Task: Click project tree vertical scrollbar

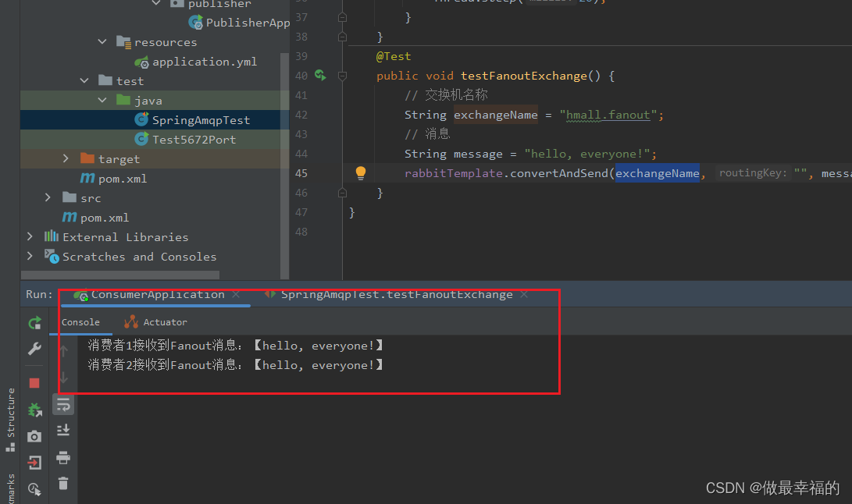Action: click(284, 165)
